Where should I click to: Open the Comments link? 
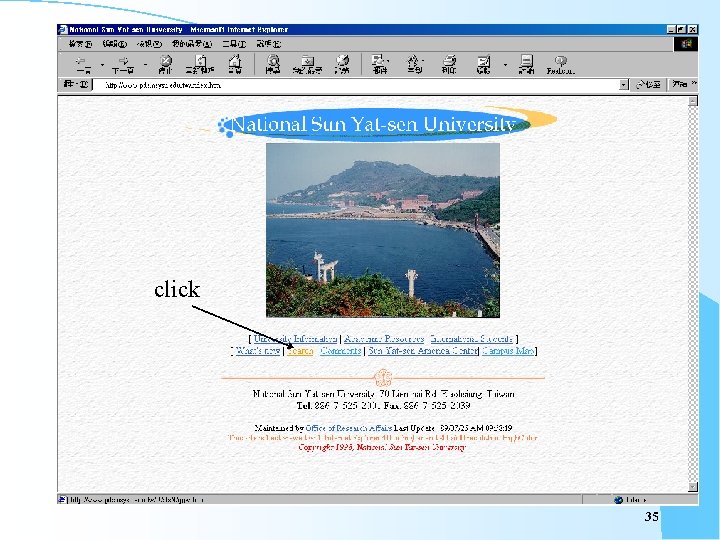[x=340, y=351]
